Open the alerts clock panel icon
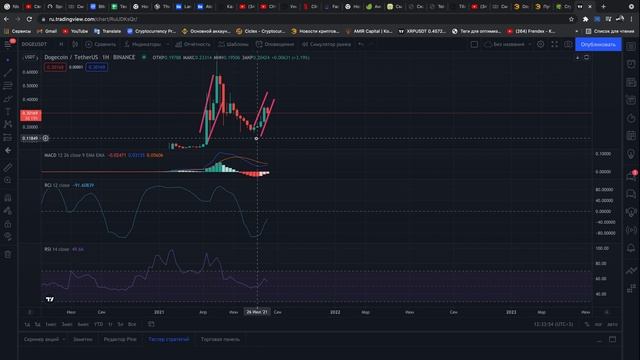The width and height of the screenshot is (640, 360). (x=631, y=64)
